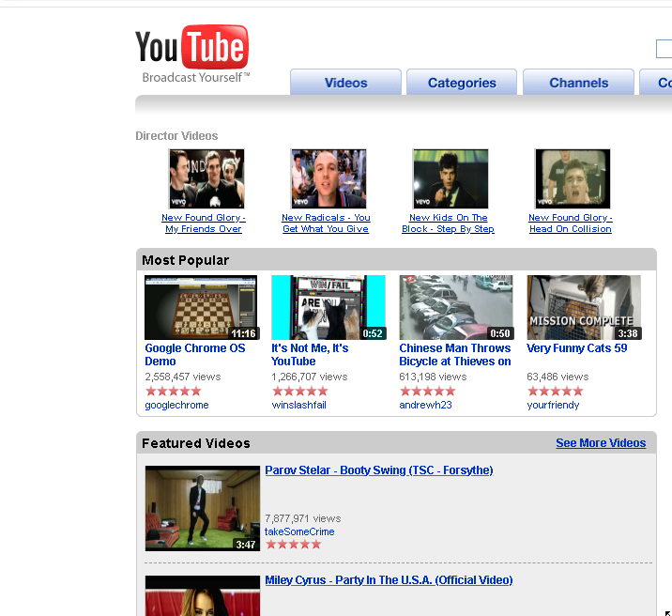
Task: Click the Featured Videos heading
Action: [196, 443]
